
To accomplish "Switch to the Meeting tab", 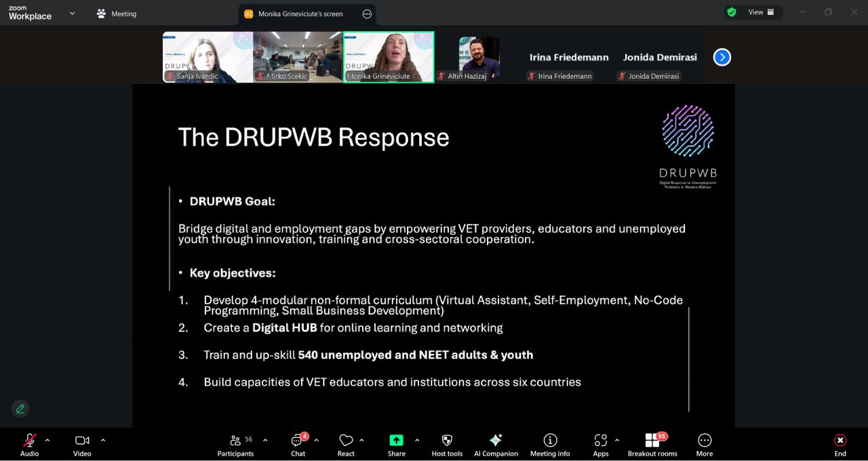I will click(117, 14).
